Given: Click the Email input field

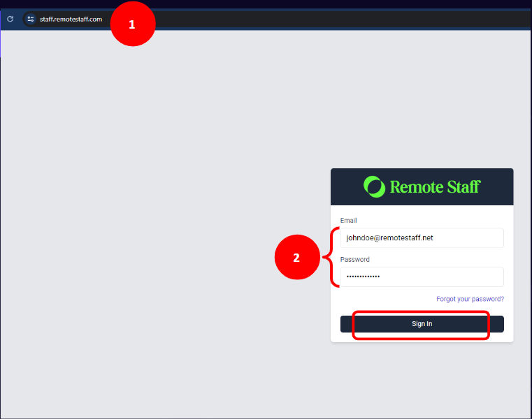Looking at the screenshot, I should pos(422,238).
